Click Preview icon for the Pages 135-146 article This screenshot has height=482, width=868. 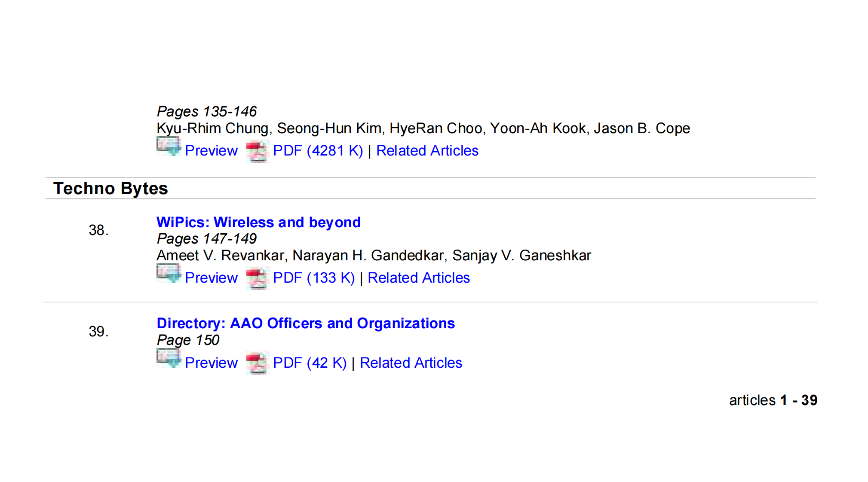click(168, 146)
